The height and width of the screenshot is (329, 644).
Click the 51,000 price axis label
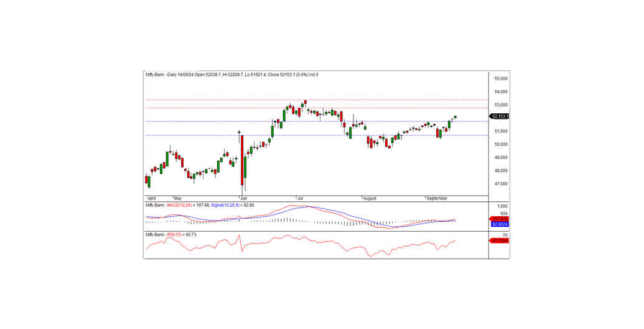(502, 131)
